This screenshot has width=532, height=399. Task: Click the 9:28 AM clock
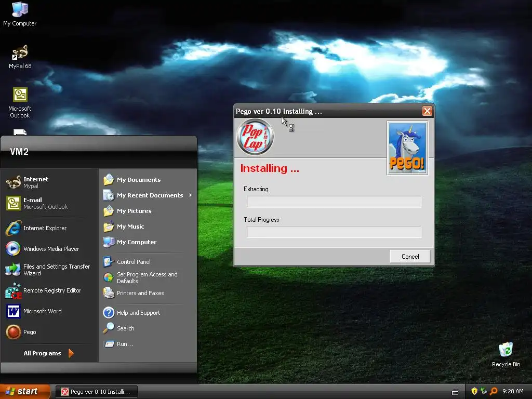coord(513,391)
